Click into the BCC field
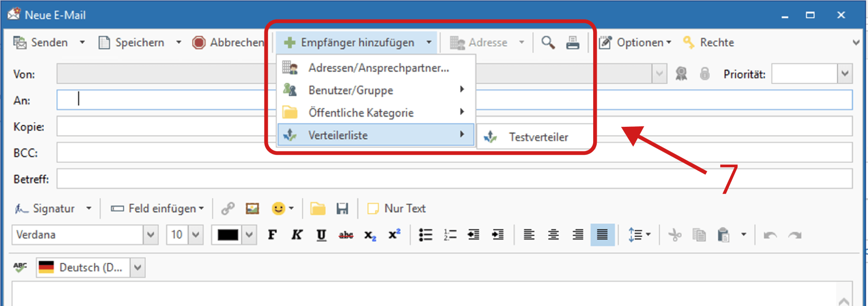This screenshot has height=306, width=868. (x=454, y=153)
